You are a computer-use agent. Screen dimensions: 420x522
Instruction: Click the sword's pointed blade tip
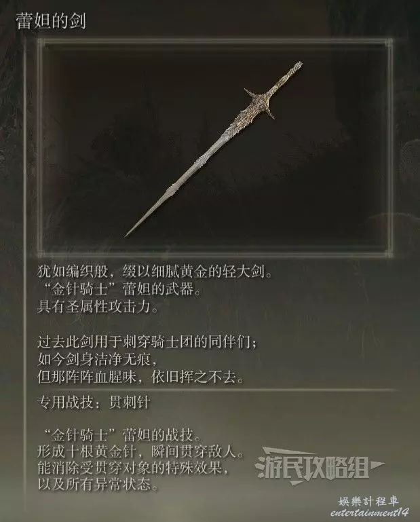click(x=132, y=231)
